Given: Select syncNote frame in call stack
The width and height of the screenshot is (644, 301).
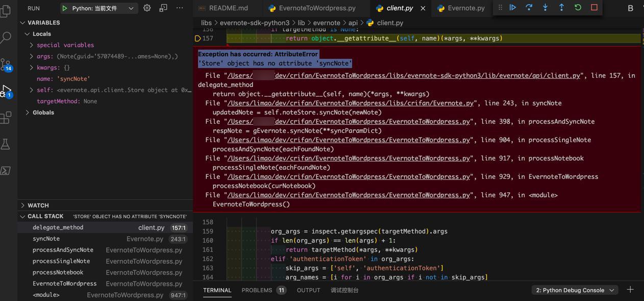Looking at the screenshot, I should (x=105, y=239).
